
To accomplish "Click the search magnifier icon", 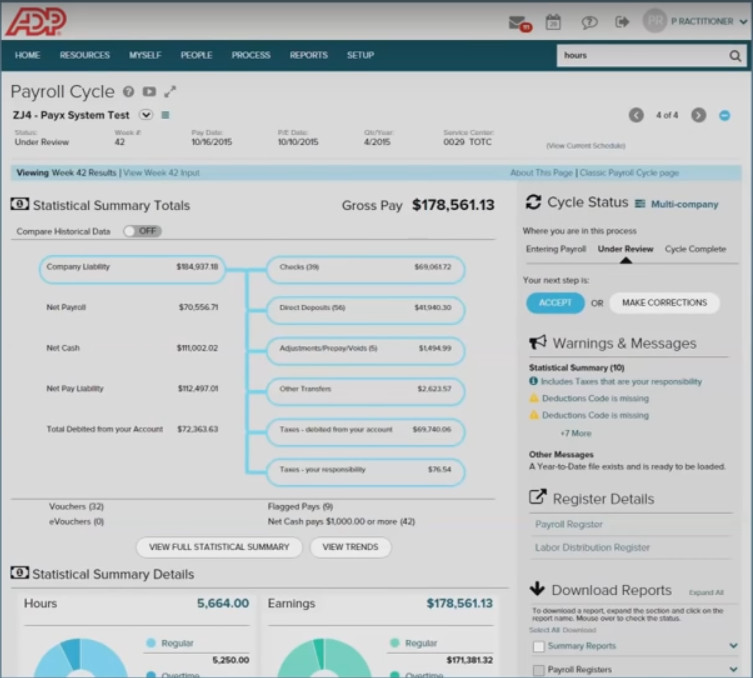I will point(735,56).
